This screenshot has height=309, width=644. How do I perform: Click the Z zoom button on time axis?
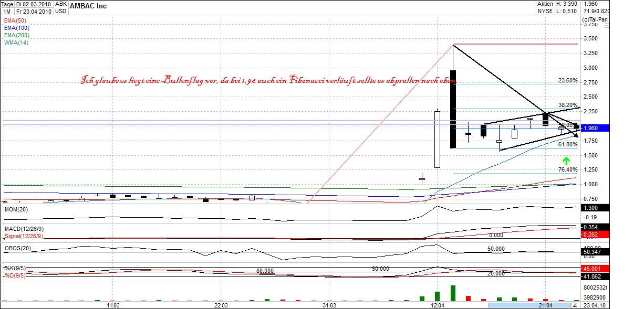tap(575, 305)
